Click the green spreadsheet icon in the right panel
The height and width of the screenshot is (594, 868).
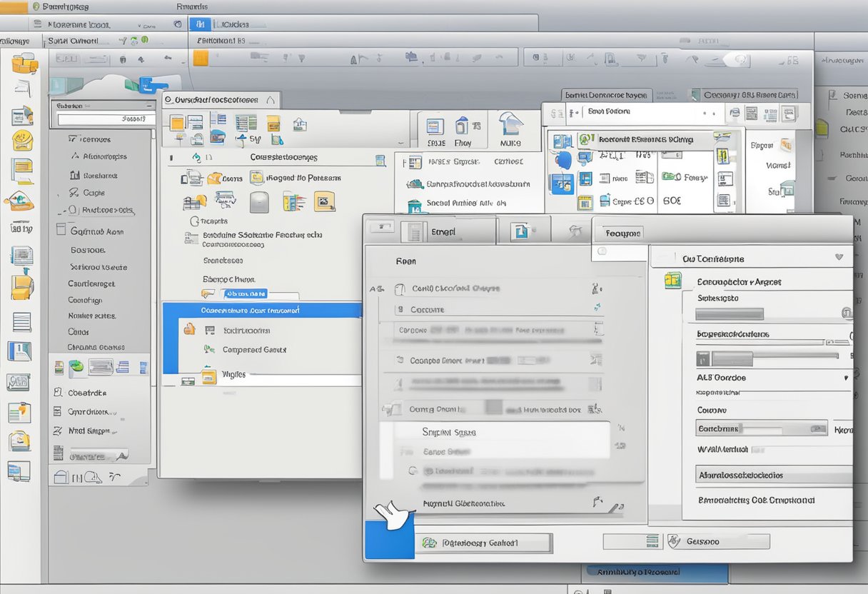point(672,279)
